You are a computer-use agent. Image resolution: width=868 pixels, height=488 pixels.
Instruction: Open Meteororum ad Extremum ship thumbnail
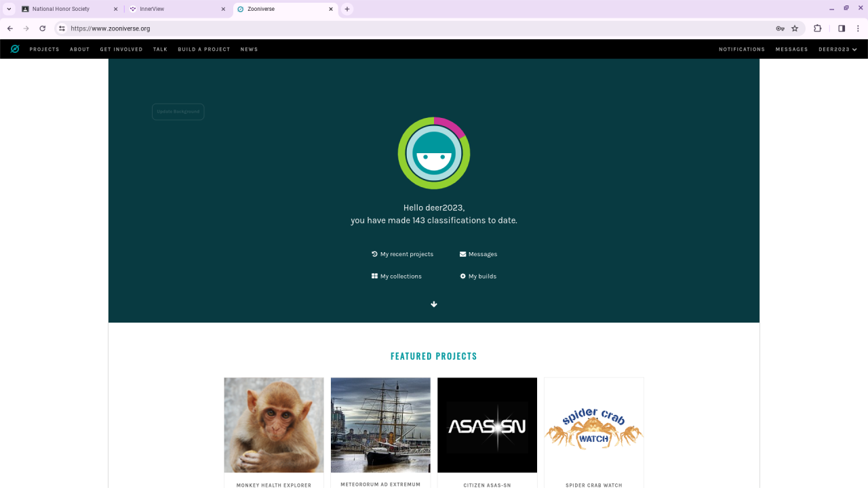pos(380,425)
